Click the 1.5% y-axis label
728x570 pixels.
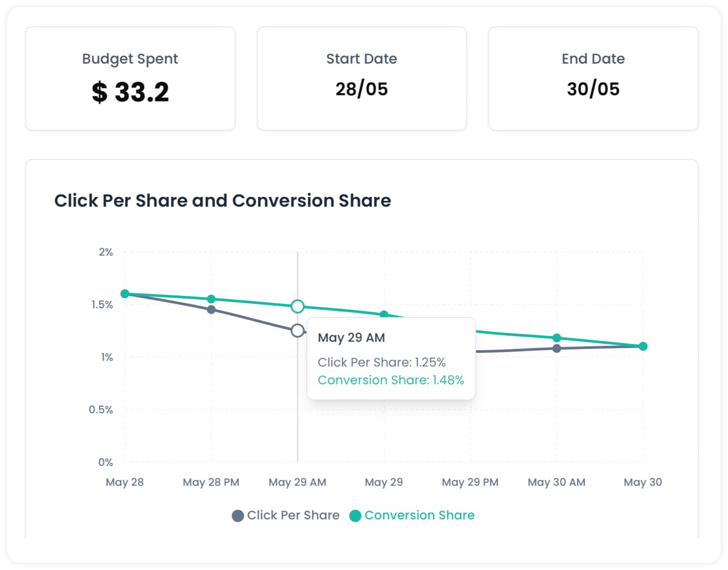(102, 305)
